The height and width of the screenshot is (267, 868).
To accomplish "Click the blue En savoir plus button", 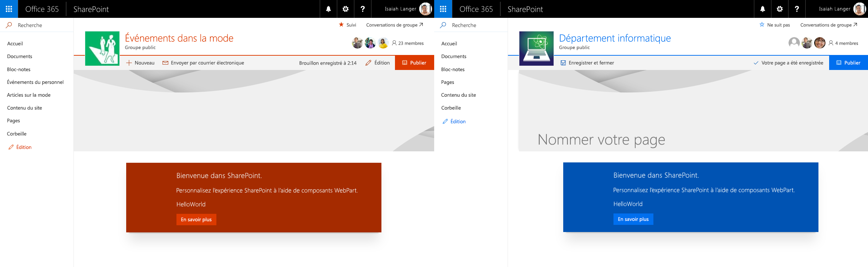I will [633, 219].
